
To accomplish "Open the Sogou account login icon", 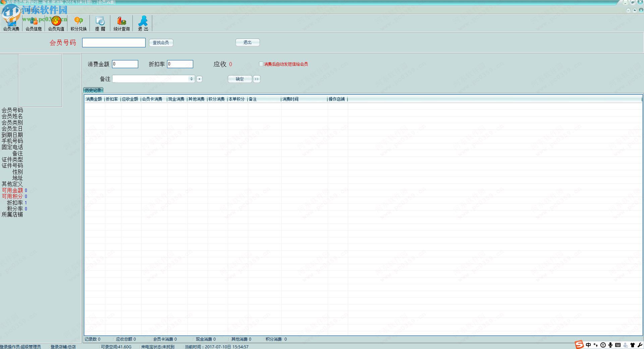I will 626,345.
